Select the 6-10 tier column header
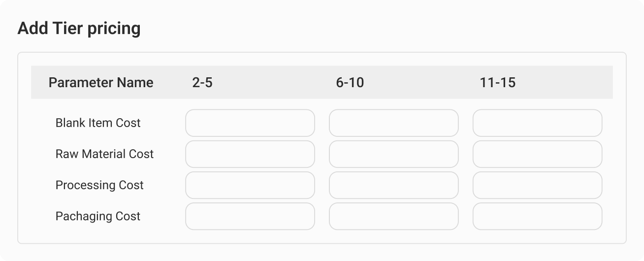This screenshot has height=261, width=644. click(x=350, y=83)
